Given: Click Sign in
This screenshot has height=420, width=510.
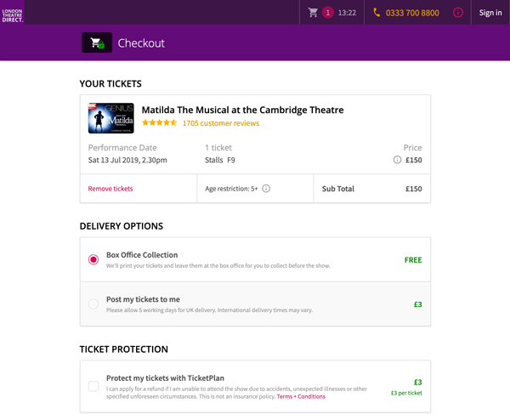Looking at the screenshot, I should click(x=490, y=13).
